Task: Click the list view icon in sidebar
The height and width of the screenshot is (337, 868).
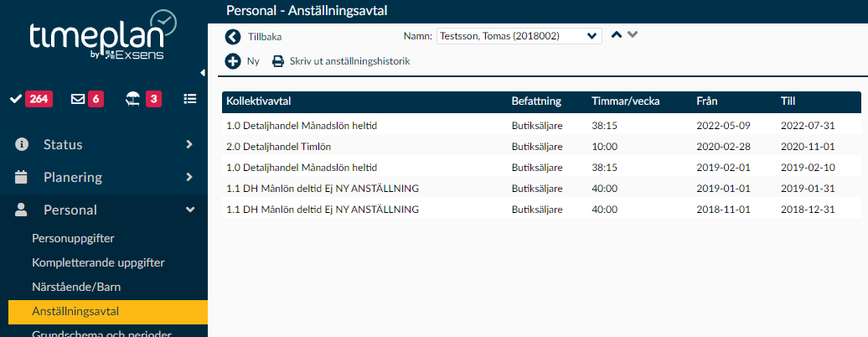Action: [x=190, y=99]
